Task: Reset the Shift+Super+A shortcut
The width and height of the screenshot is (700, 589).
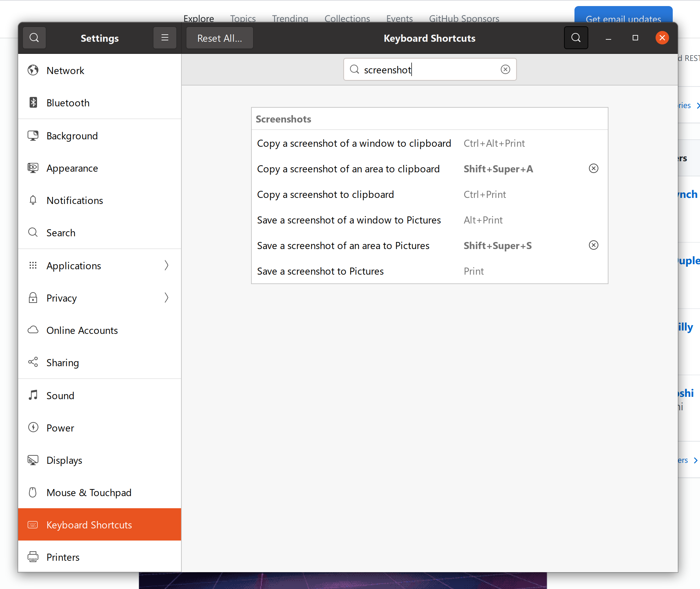Action: click(x=593, y=169)
